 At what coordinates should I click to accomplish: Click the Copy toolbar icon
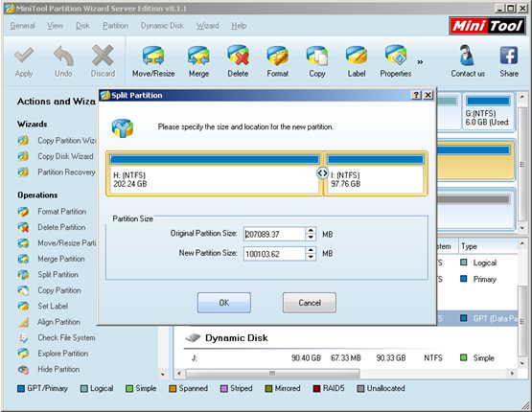coord(317,56)
